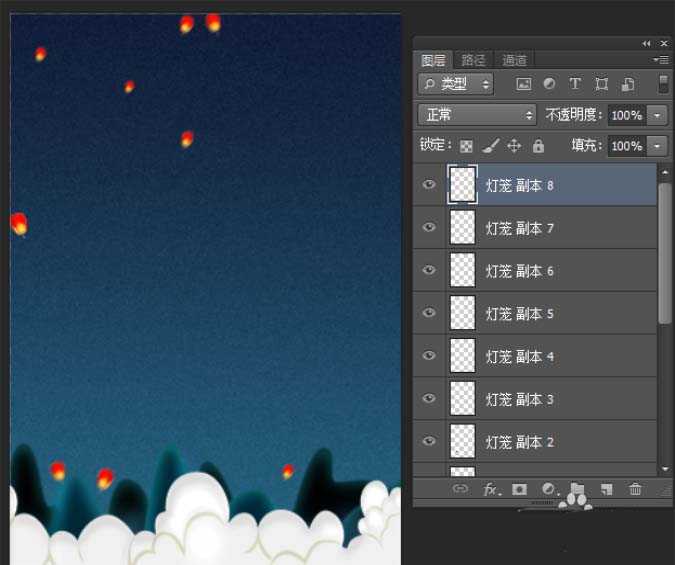Image resolution: width=675 pixels, height=565 pixels.
Task: Add a layer style with fx icon
Action: pos(490,489)
